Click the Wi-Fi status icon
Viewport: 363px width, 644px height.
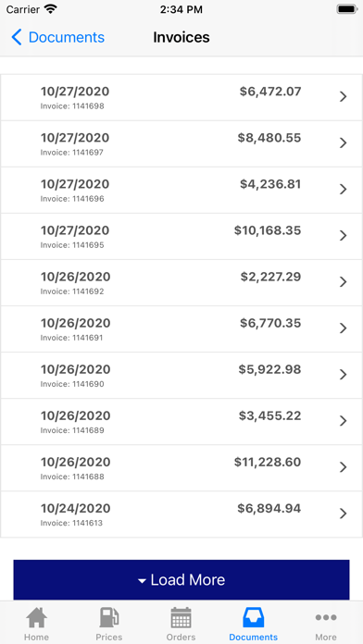click(51, 9)
